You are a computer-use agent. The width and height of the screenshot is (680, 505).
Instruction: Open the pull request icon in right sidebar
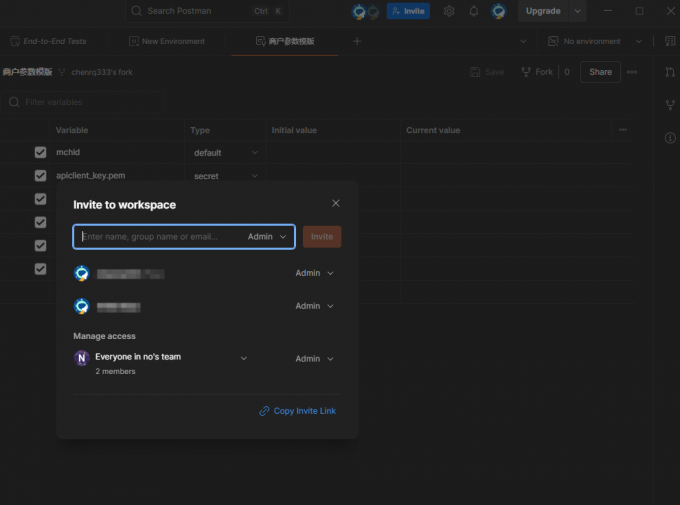pos(670,72)
